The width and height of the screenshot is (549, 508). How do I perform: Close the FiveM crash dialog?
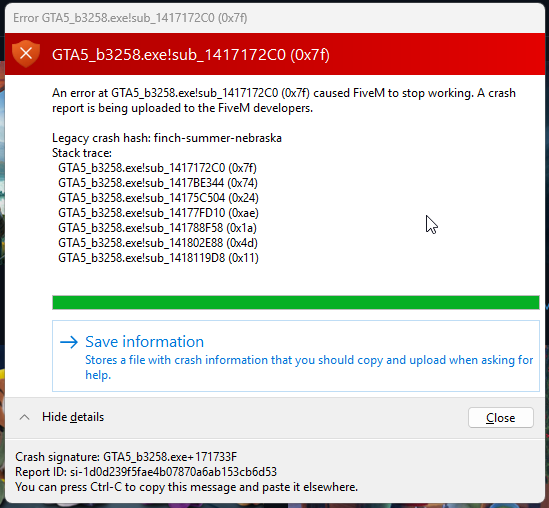501,417
